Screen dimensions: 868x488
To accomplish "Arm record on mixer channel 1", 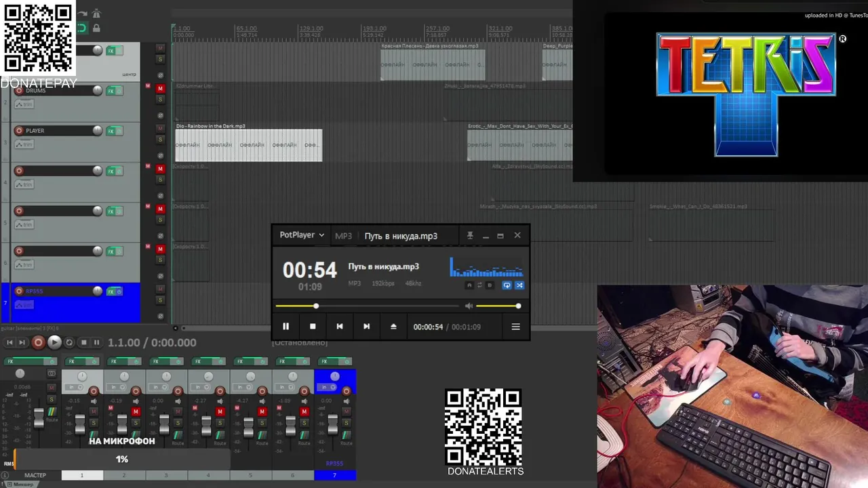I will [x=94, y=391].
